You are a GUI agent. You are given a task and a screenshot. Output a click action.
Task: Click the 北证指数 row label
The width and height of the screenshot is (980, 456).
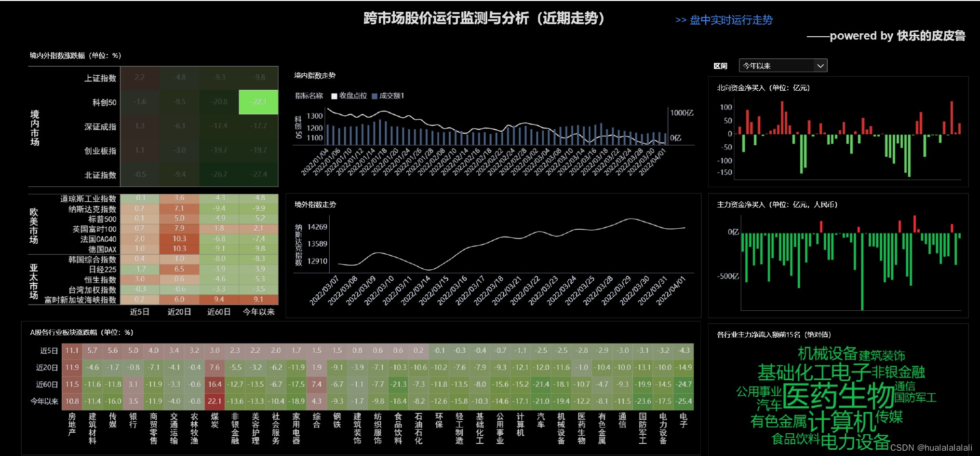tap(100, 175)
